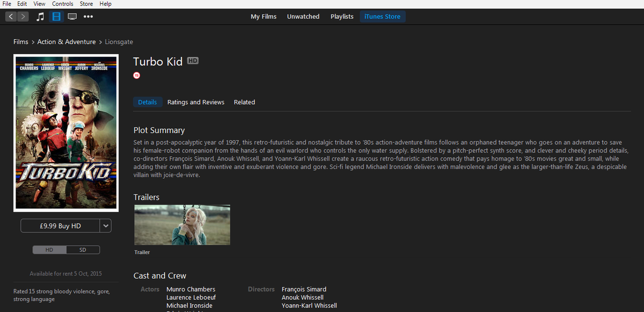Click the red 15 age rating badge
The height and width of the screenshot is (312, 644).
(x=136, y=75)
